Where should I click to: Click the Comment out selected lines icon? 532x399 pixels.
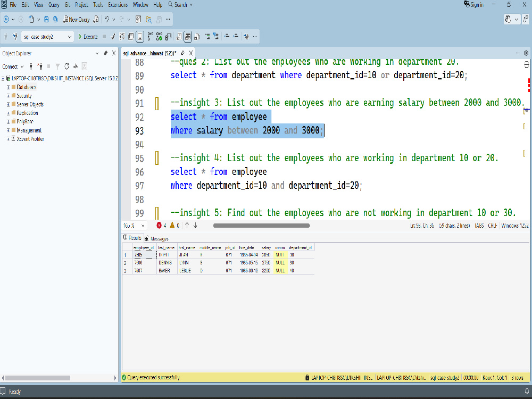207,36
